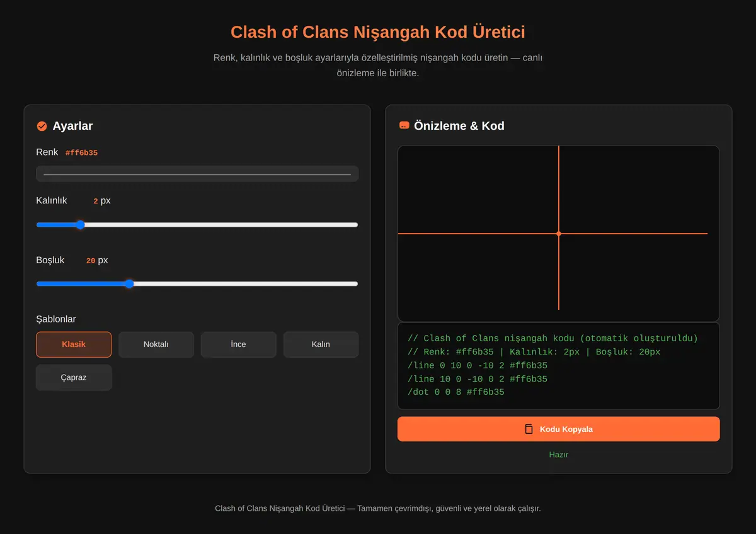Click the Kalınlık slider handle
This screenshot has width=756, height=534.
tap(80, 225)
